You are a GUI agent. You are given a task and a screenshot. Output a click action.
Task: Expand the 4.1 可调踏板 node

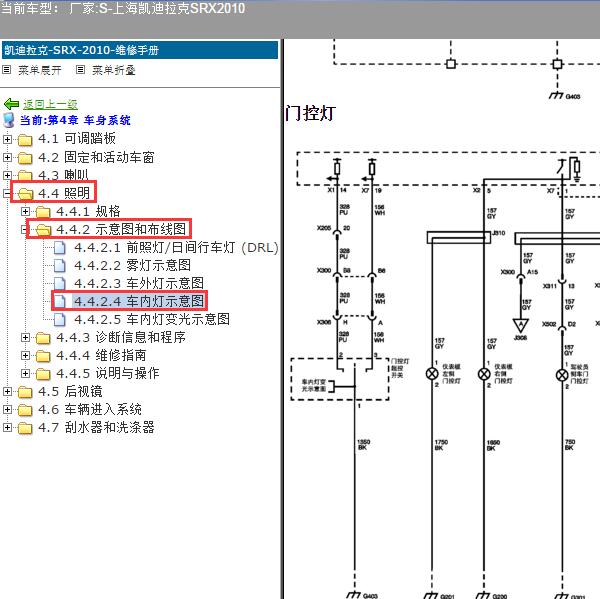pos(7,139)
